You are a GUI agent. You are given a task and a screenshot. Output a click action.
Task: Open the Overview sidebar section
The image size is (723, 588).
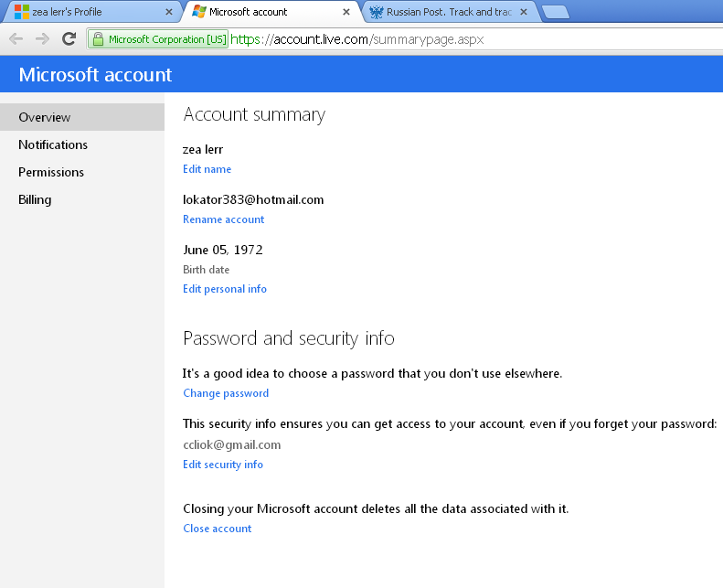(x=82, y=117)
